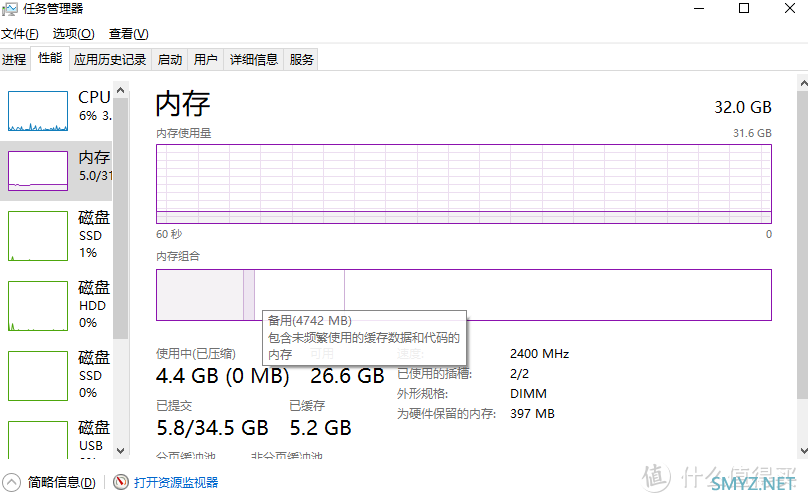This screenshot has height=503, width=808.
Task: Click the 简略信息 button
Action: 62,483
